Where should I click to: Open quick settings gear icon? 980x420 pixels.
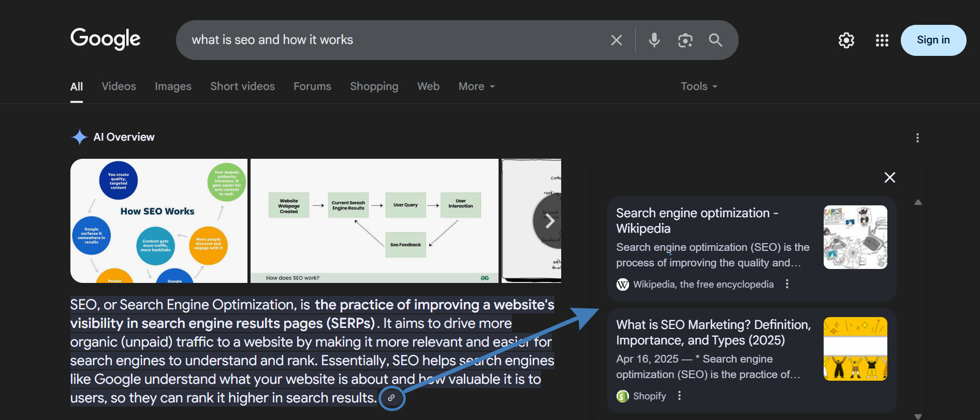(846, 40)
